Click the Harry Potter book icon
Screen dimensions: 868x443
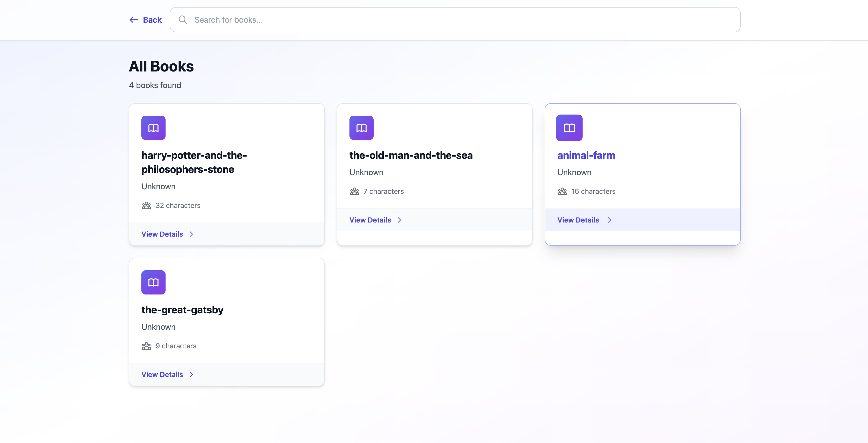pos(153,128)
